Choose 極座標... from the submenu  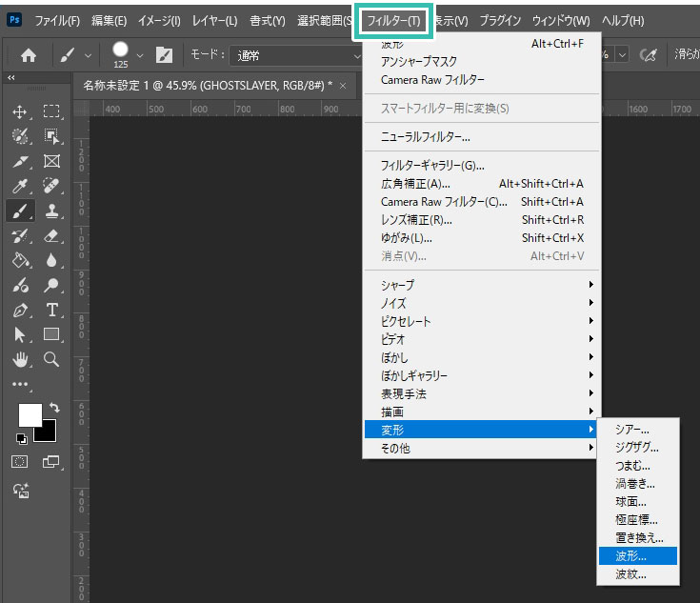pos(638,520)
